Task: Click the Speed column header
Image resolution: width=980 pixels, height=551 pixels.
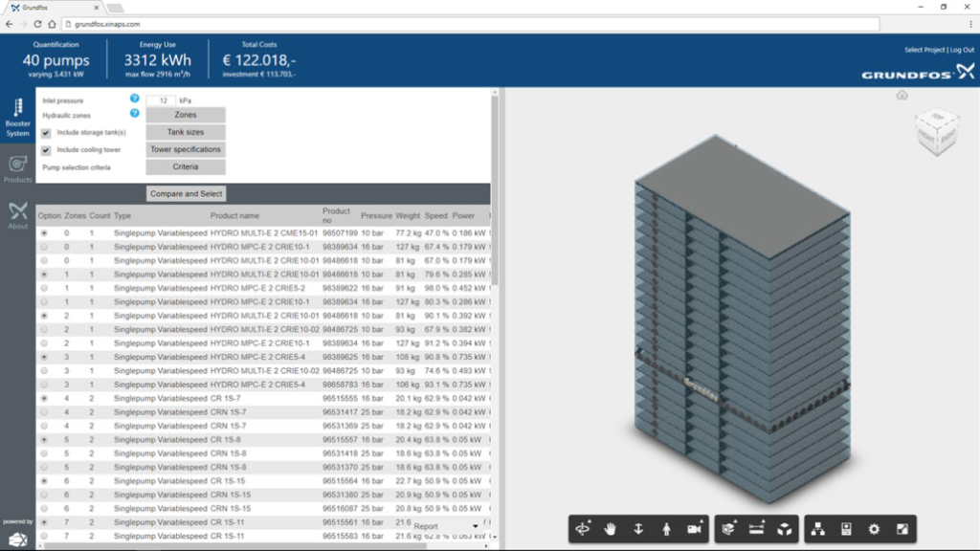Action: (435, 215)
